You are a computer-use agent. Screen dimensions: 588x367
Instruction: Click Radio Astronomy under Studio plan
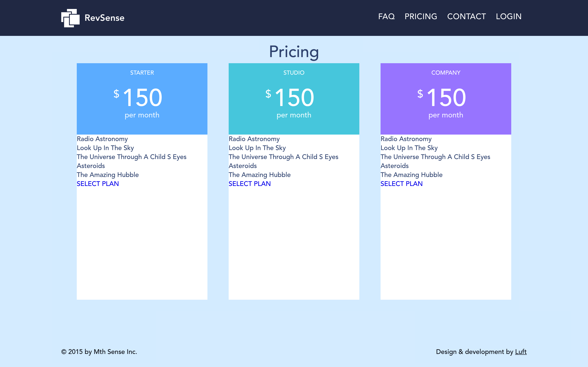coord(254,139)
